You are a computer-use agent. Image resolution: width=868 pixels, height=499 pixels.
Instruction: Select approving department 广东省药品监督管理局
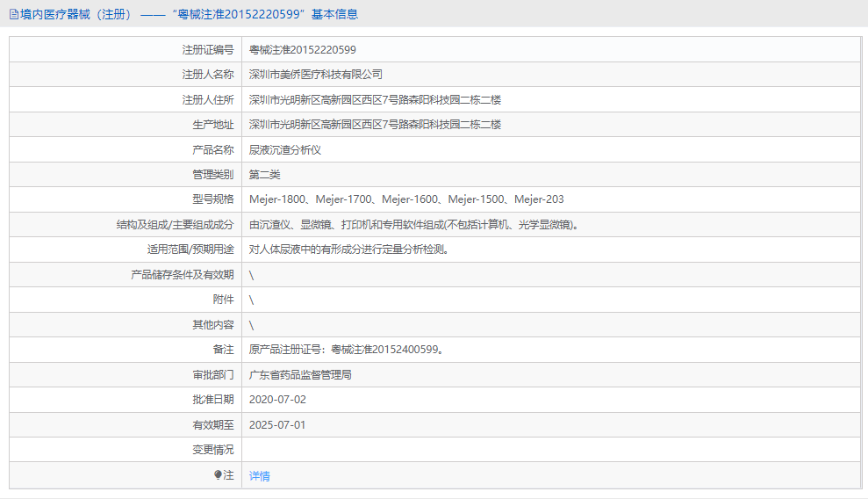point(300,375)
